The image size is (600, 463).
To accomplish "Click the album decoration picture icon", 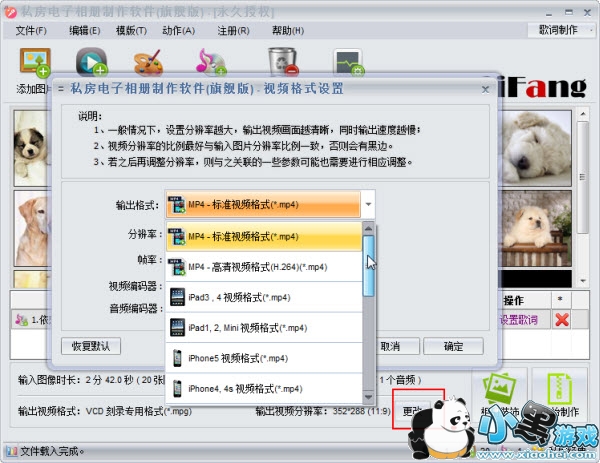I will point(500,388).
